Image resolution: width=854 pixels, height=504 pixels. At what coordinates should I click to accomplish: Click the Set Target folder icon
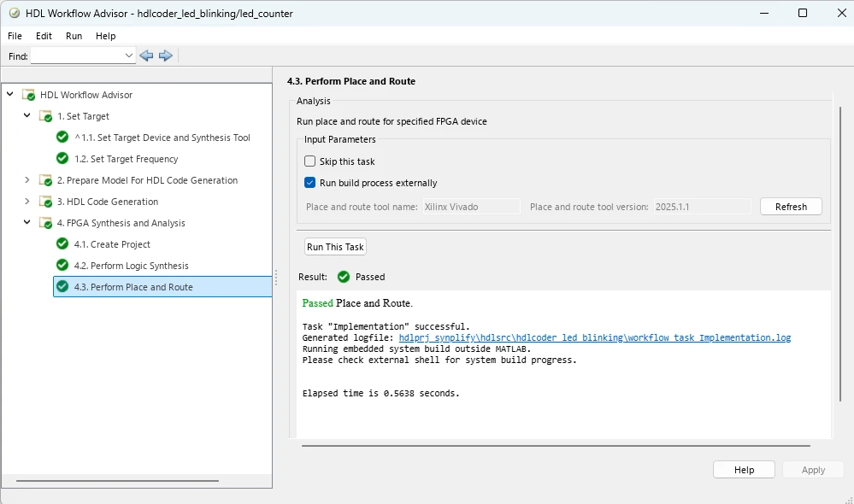tap(46, 116)
